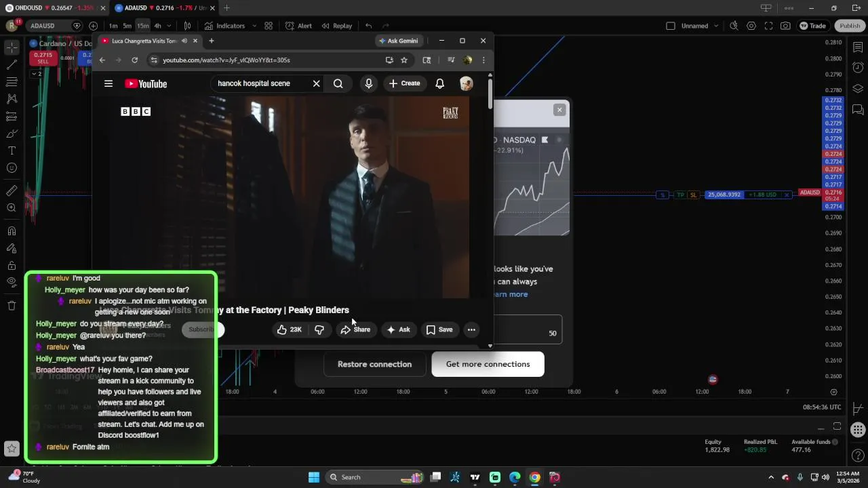Take a chart snapshot camera icon
Screen dimensions: 868x488
(785, 26)
